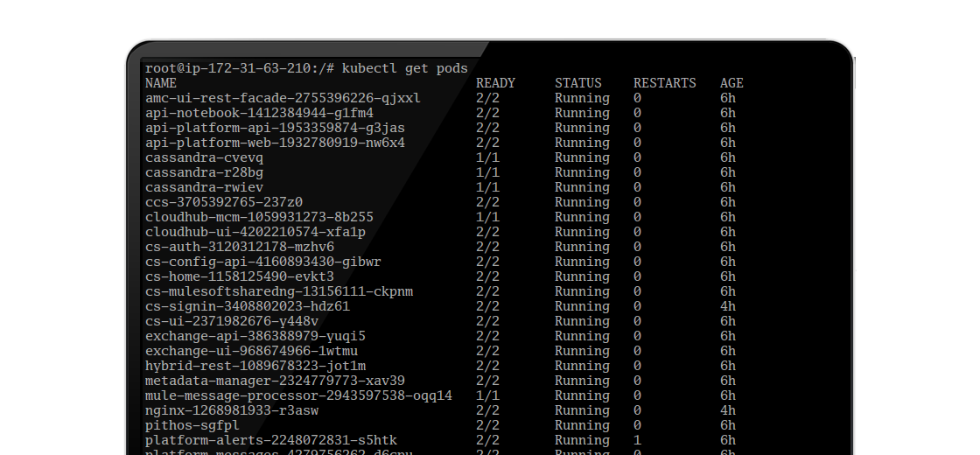Click pod name cassandra-cvevq

coord(204,157)
